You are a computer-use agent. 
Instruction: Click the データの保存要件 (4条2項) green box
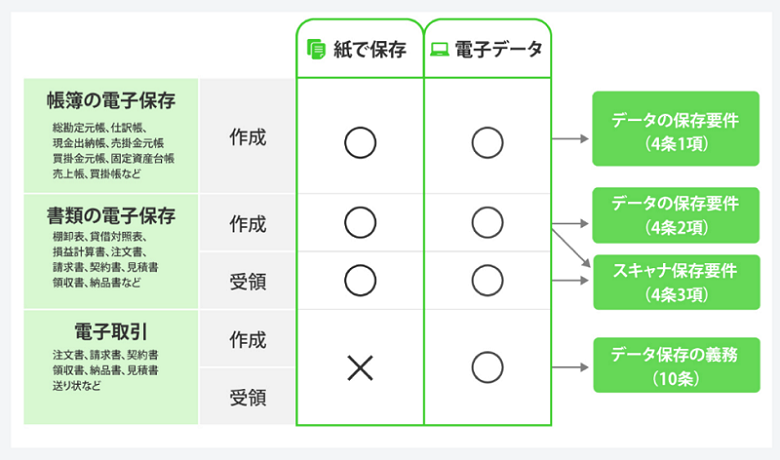tap(676, 214)
